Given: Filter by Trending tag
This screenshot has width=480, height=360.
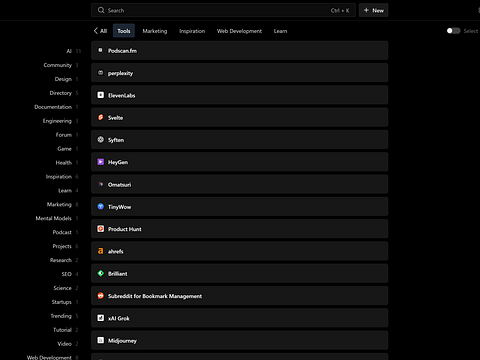Looking at the screenshot, I should (x=61, y=316).
